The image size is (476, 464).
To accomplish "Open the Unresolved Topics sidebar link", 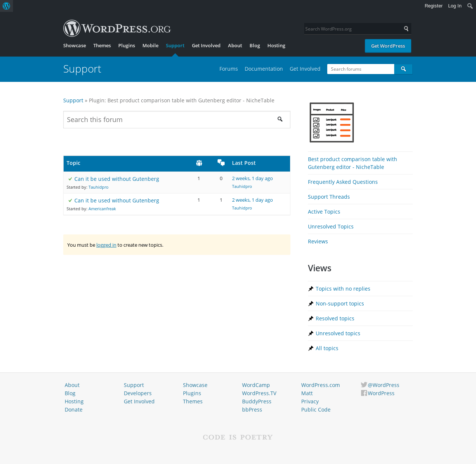I will 331,227.
